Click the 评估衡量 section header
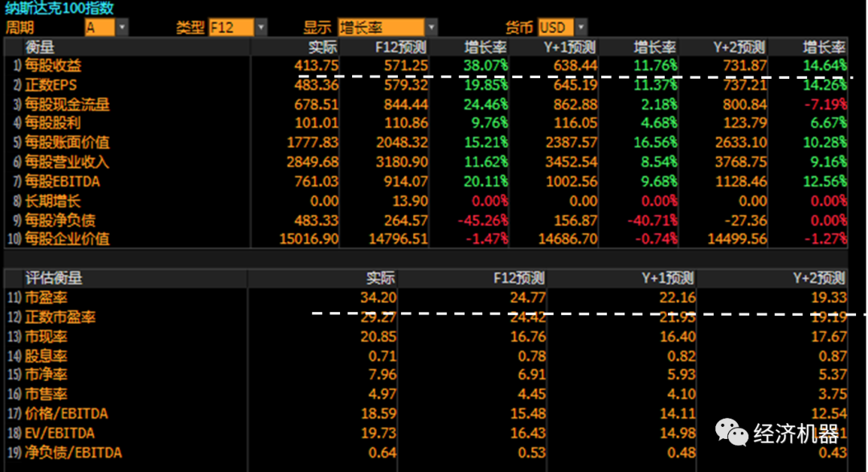The image size is (868, 472). tap(54, 278)
